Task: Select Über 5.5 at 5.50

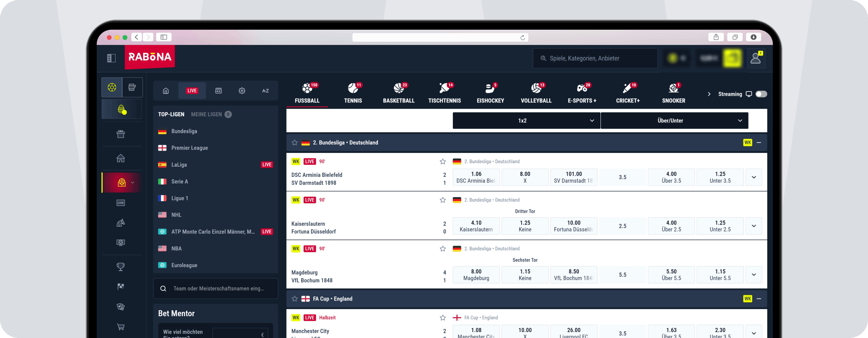Action: [x=671, y=275]
